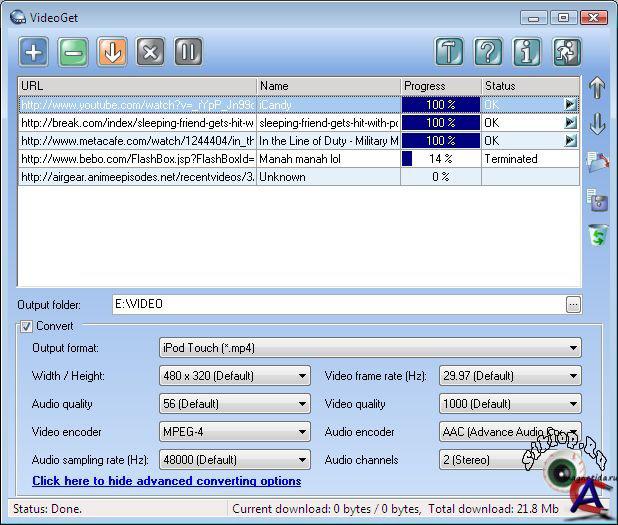Pause downloads with the pause icon
618x525 pixels.
188,52
